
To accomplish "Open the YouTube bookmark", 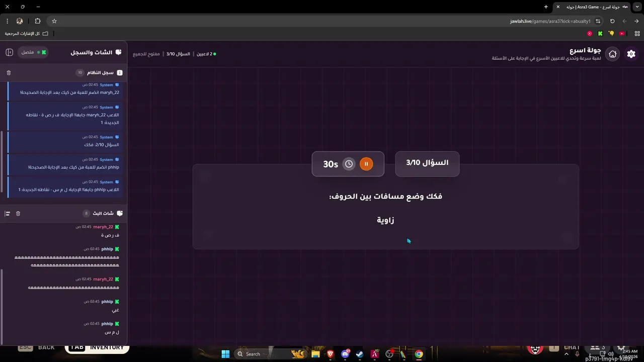I will point(622,34).
